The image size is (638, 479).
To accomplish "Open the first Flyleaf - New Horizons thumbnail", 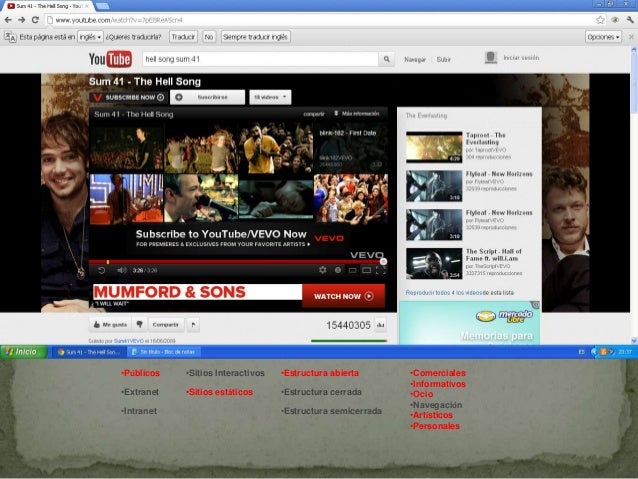I will (x=434, y=186).
